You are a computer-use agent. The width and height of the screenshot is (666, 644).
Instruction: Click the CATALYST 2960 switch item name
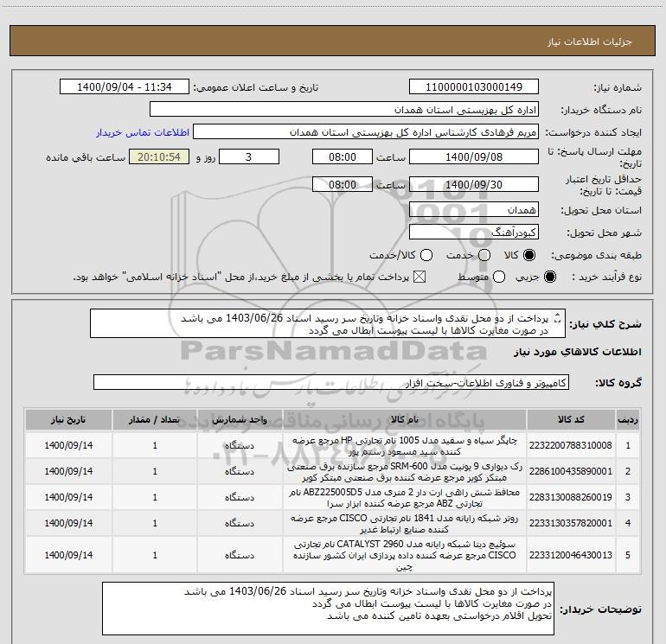[x=405, y=555]
